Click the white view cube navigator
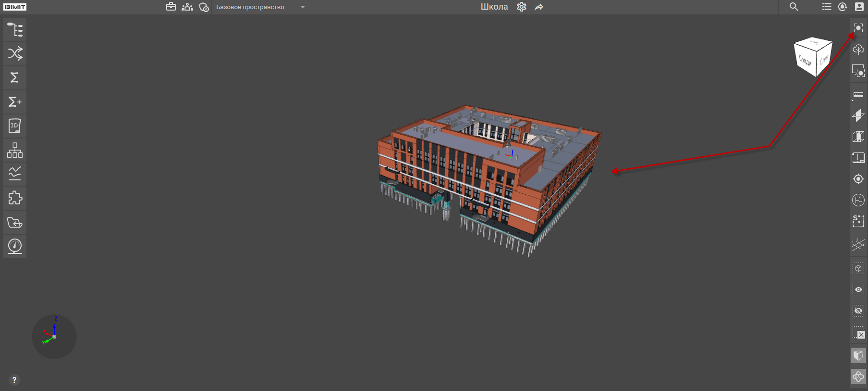The height and width of the screenshot is (391, 868). click(x=812, y=57)
